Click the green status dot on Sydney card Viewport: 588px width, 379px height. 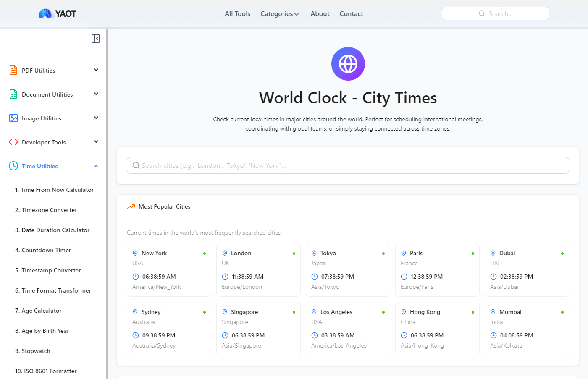pyautogui.click(x=204, y=312)
